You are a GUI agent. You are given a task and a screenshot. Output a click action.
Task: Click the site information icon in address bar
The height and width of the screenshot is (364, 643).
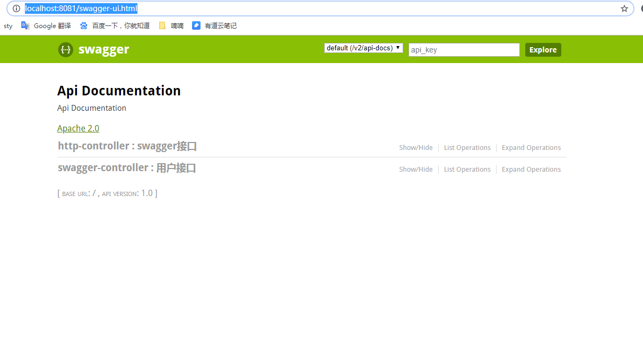coord(16,8)
